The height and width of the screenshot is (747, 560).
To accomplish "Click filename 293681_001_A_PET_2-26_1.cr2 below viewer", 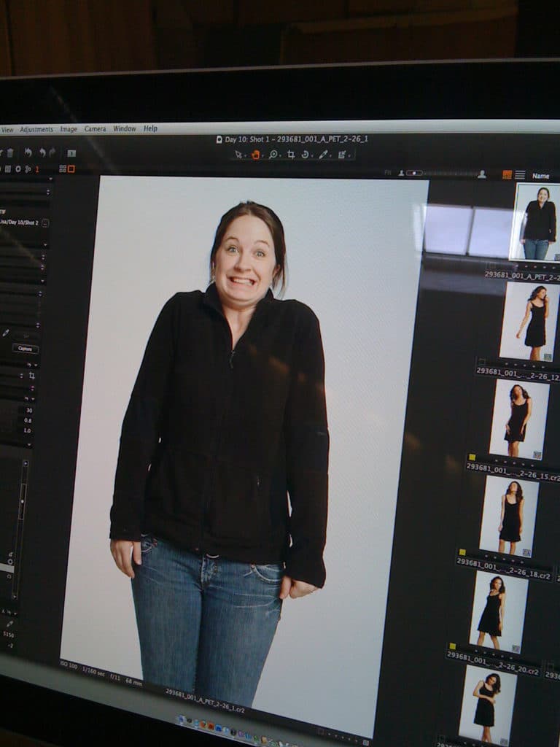I will [205, 701].
